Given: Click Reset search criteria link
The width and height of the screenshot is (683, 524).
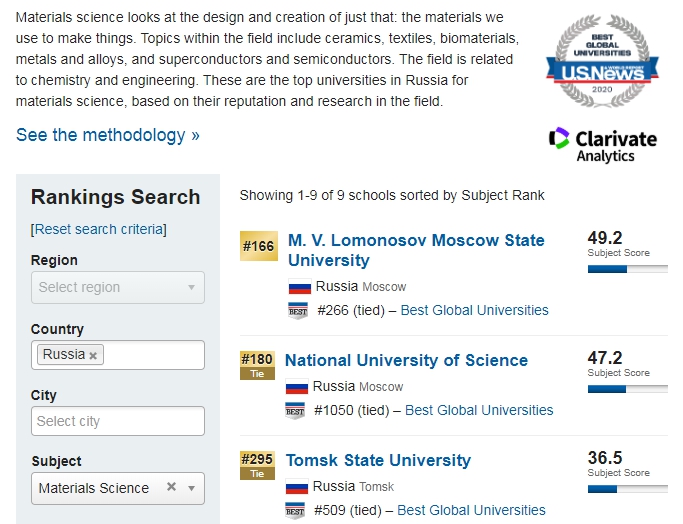Looking at the screenshot, I should pyautogui.click(x=99, y=229).
